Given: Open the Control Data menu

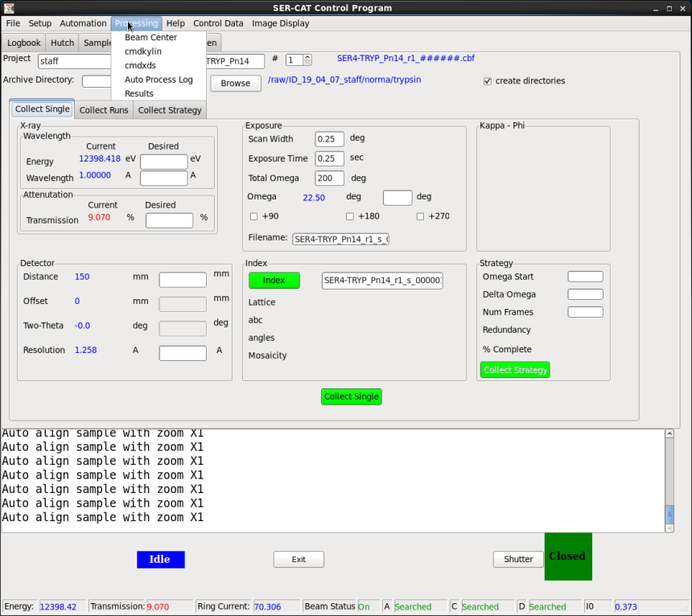Looking at the screenshot, I should tap(218, 23).
